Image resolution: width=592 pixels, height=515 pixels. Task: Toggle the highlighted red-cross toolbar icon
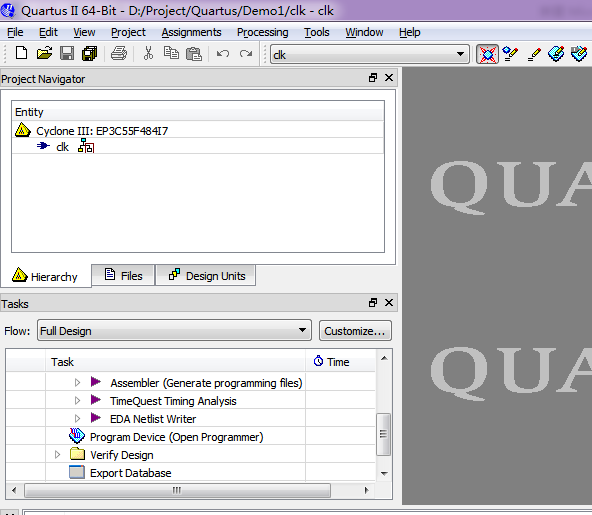[x=487, y=54]
